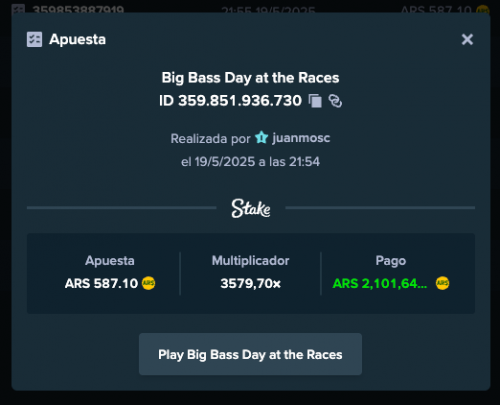Select the green payout amount ARS 2,101,64...
500x405 pixels.
point(380,284)
